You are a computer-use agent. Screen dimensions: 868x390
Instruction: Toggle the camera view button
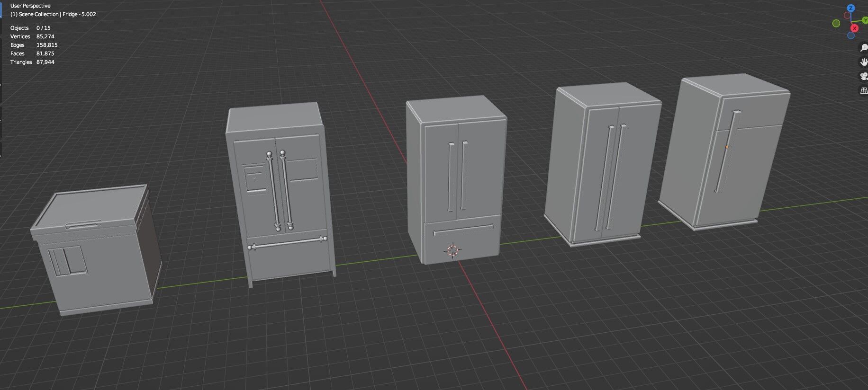coord(864,76)
